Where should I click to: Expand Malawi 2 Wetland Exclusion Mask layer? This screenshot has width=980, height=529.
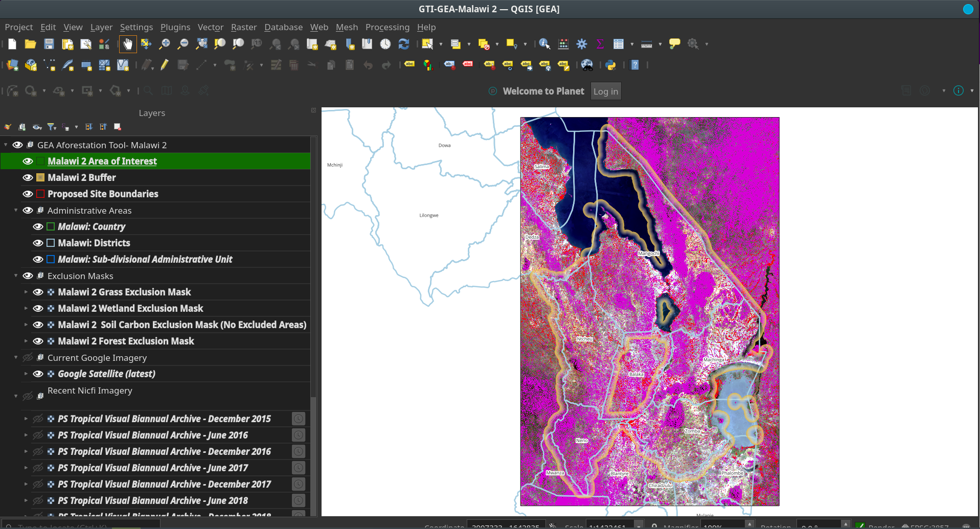pyautogui.click(x=26, y=308)
